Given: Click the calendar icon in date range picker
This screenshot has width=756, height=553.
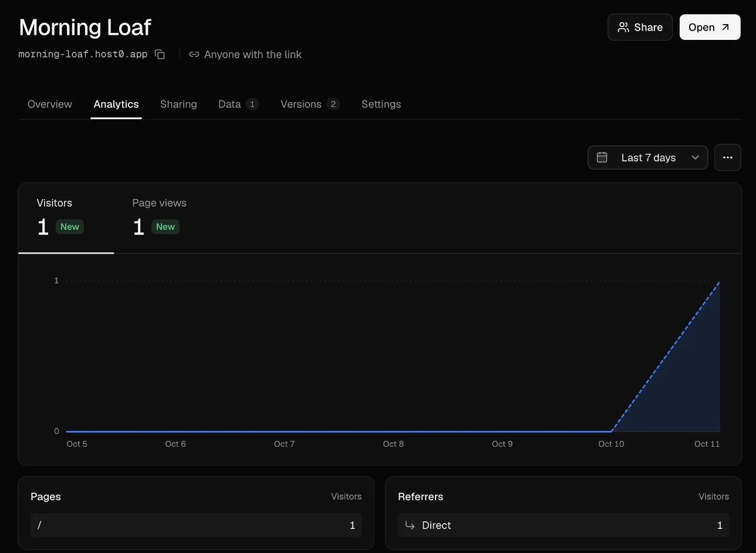Looking at the screenshot, I should 602,157.
